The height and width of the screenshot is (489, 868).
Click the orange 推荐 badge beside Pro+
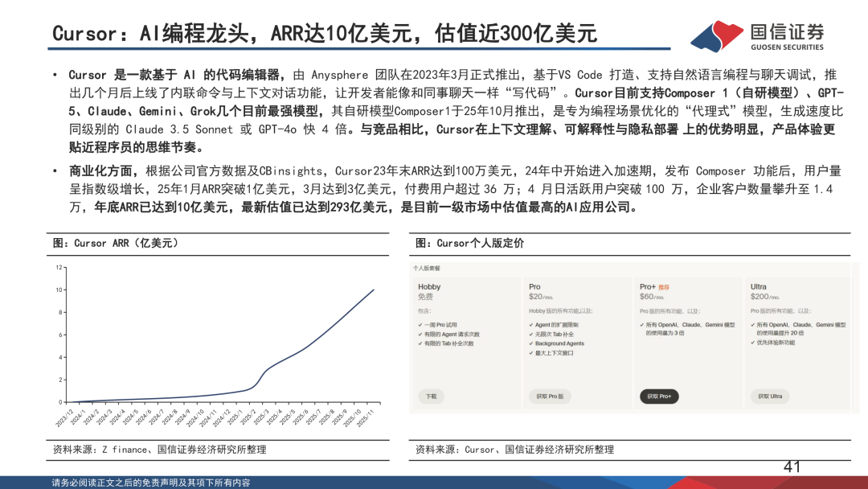tap(664, 287)
